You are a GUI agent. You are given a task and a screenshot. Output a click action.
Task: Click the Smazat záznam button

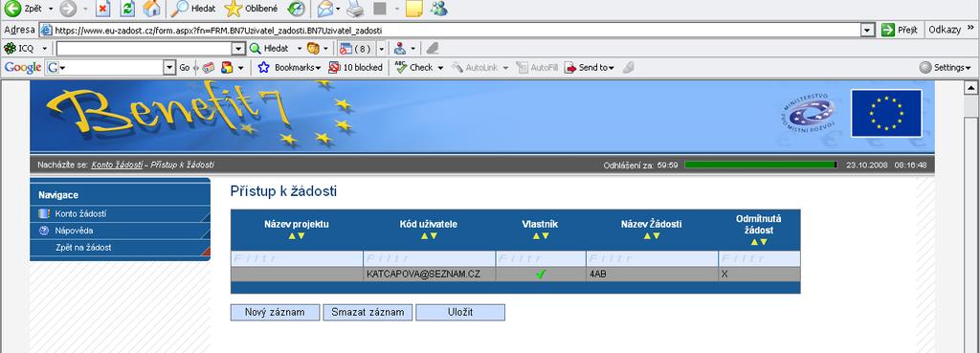[x=367, y=313]
